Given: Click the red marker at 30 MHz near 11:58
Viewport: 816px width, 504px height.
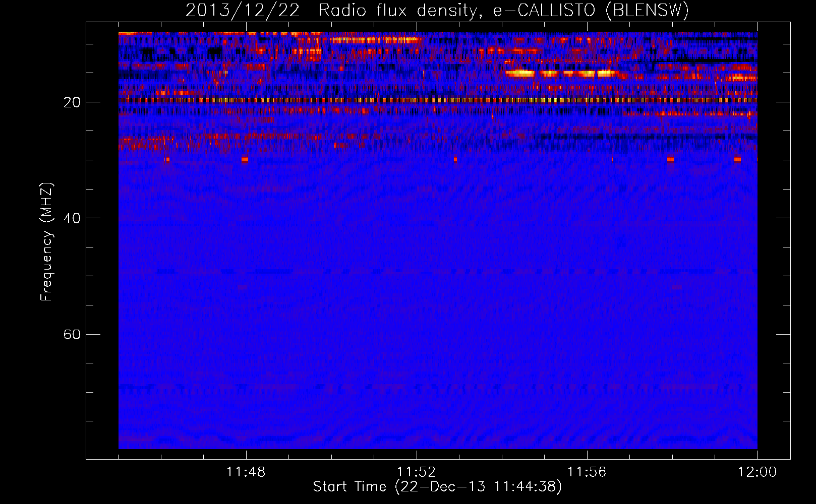Looking at the screenshot, I should [x=670, y=159].
